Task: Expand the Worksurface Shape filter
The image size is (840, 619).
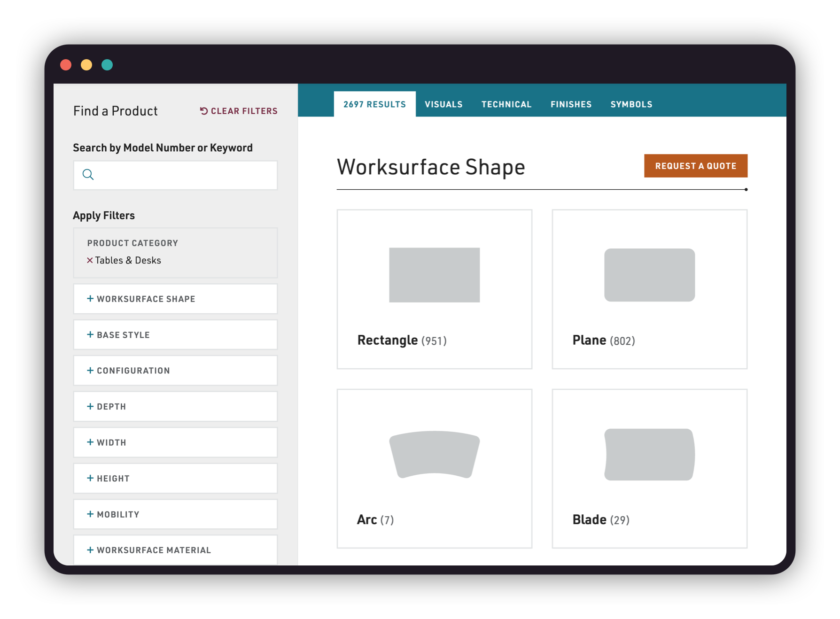Action: pyautogui.click(x=175, y=299)
